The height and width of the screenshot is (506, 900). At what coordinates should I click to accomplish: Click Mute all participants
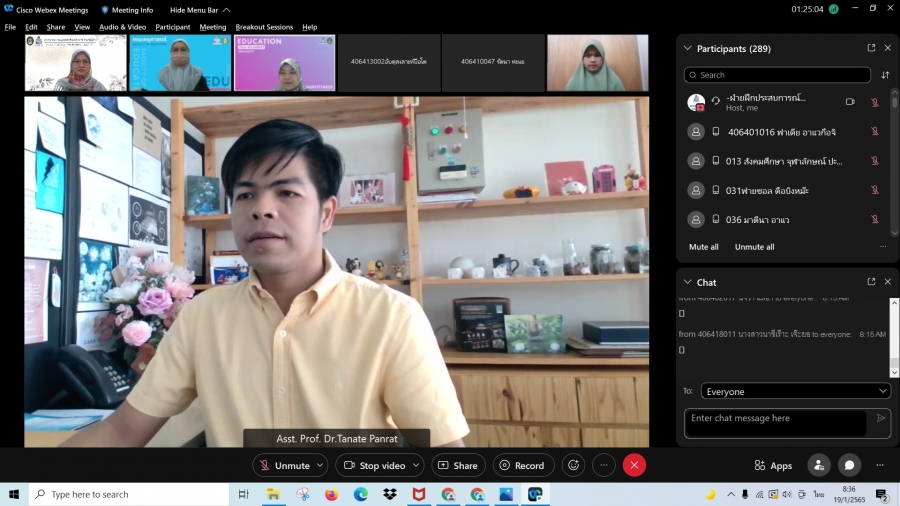pos(703,246)
